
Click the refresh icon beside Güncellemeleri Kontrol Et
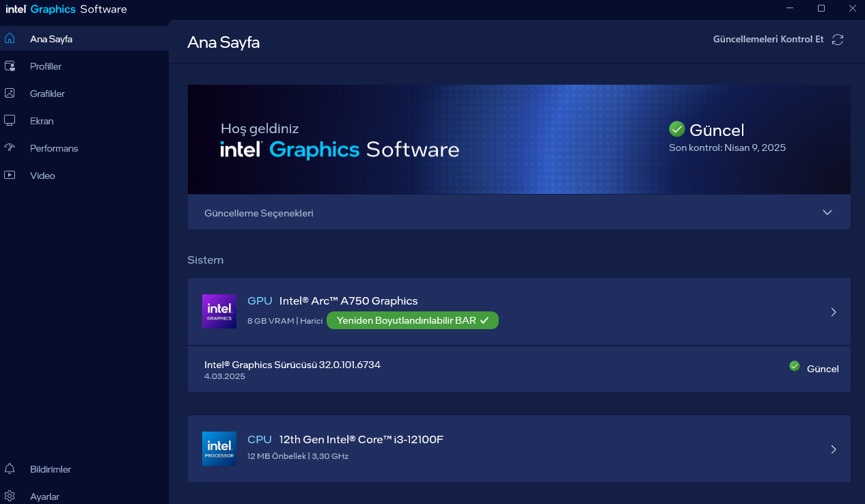pyautogui.click(x=838, y=40)
